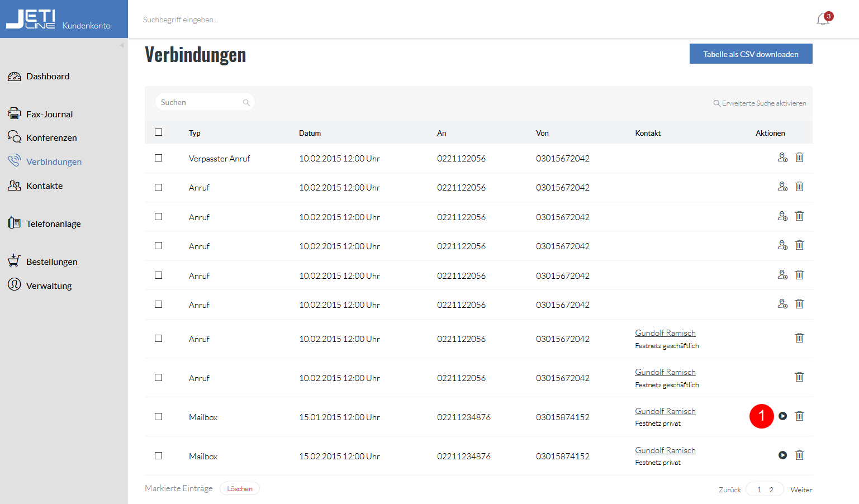Image resolution: width=859 pixels, height=504 pixels.
Task: Select the Mailbox 15.02.2015 row checkbox
Action: pos(158,456)
